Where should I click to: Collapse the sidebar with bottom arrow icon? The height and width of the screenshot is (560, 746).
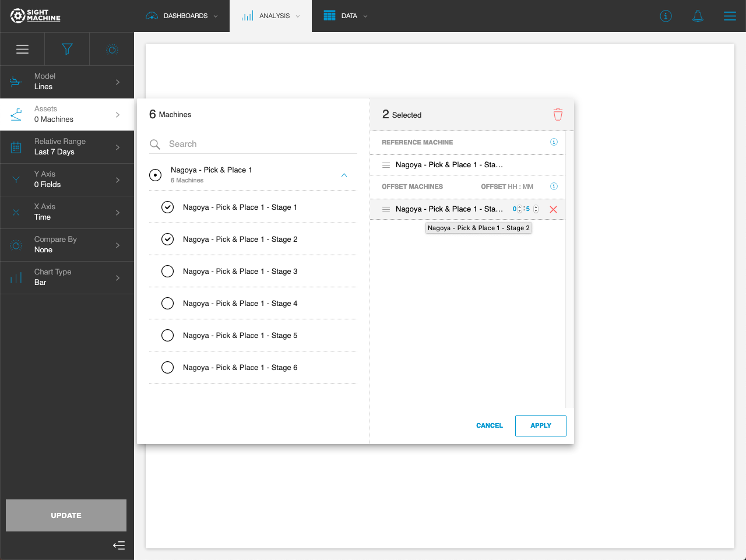(119, 545)
